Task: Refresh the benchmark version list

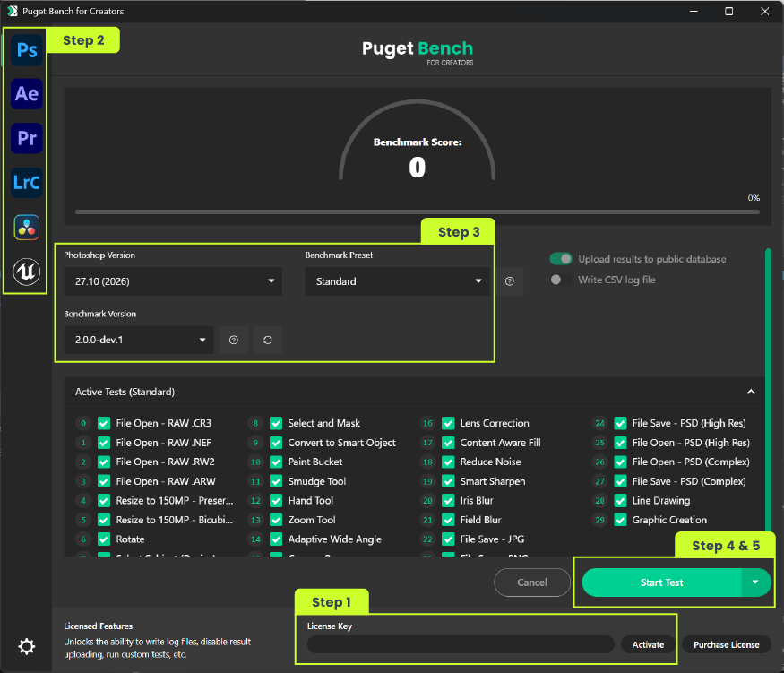Action: click(268, 340)
